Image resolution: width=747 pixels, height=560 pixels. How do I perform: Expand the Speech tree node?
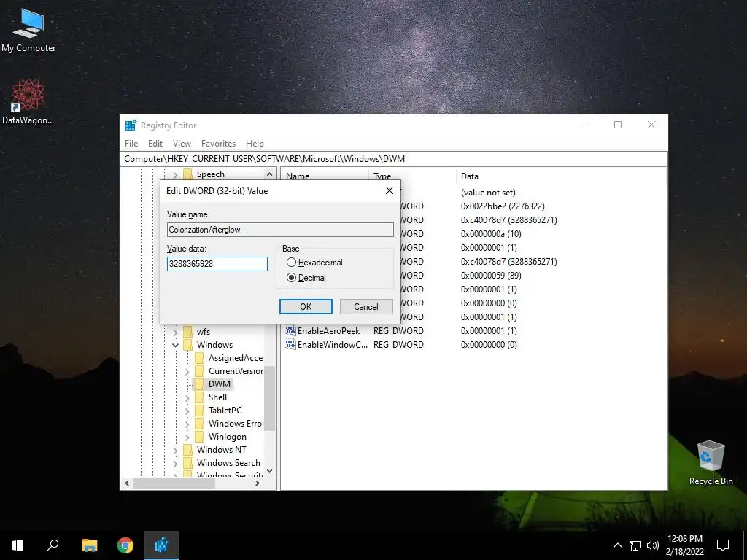pyautogui.click(x=175, y=175)
